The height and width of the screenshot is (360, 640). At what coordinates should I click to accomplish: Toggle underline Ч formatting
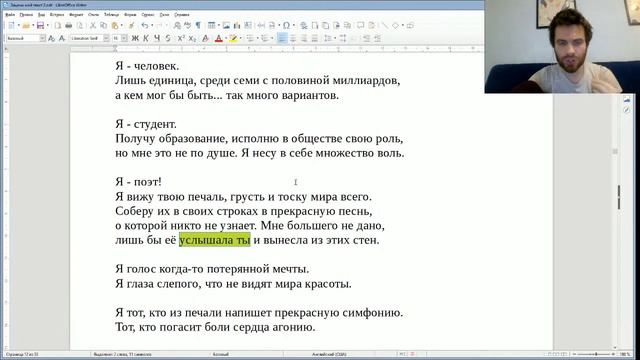point(157,38)
